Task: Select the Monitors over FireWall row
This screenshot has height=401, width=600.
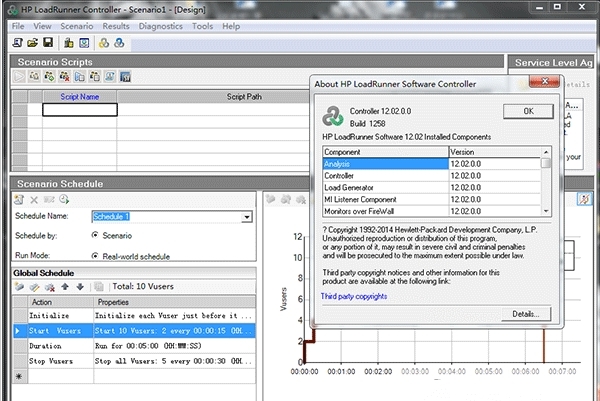Action: pos(432,211)
